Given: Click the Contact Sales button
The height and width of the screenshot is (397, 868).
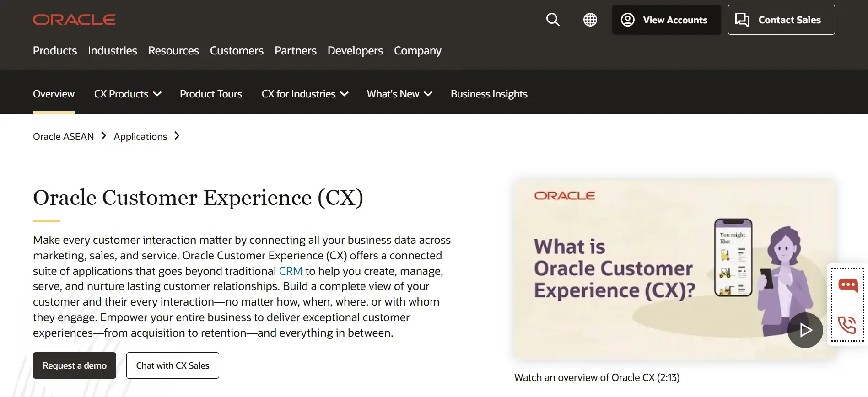Looking at the screenshot, I should pos(781,20).
